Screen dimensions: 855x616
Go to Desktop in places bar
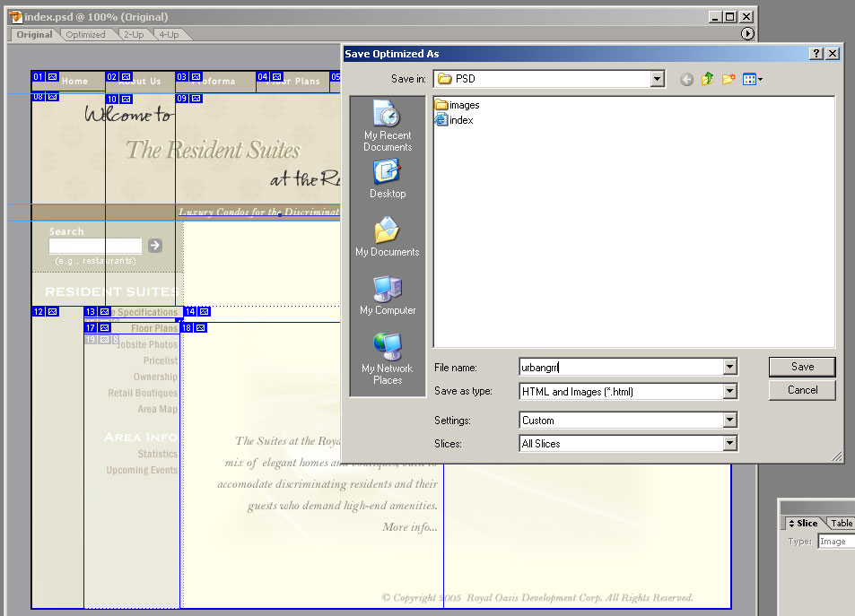coord(388,179)
